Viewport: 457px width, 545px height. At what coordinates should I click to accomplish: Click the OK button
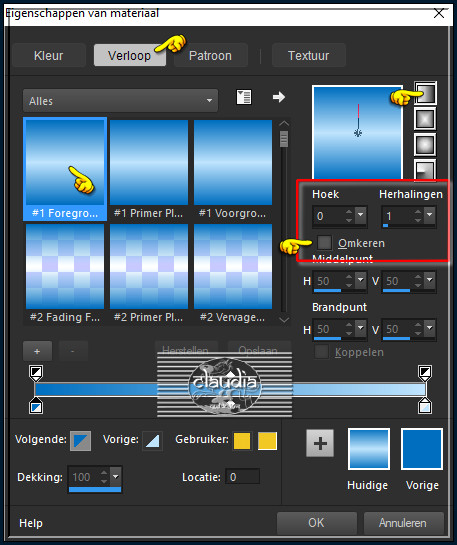tap(317, 523)
